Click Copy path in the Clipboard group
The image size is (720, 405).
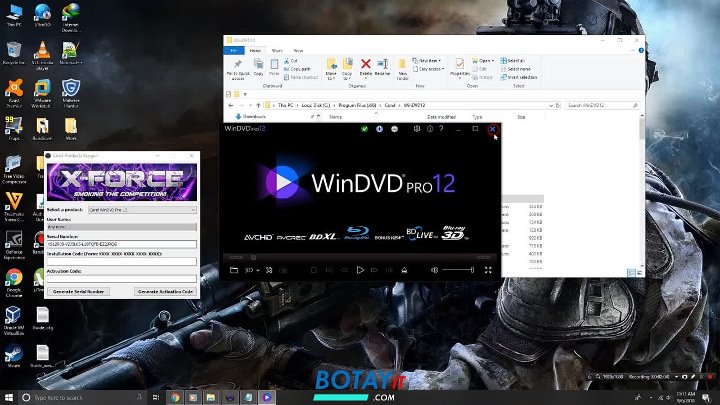click(297, 69)
